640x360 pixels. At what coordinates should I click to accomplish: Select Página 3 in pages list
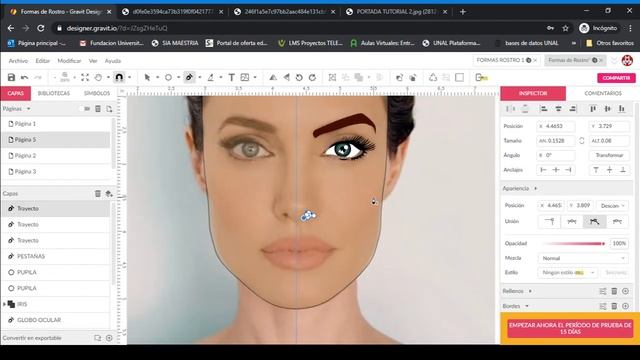tap(56, 171)
